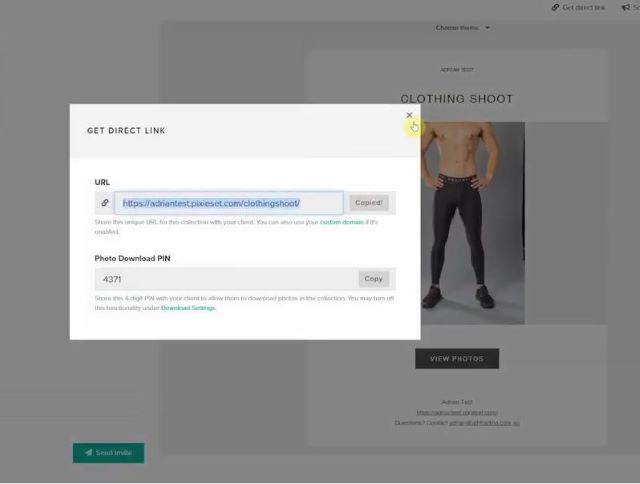The image size is (640, 484).
Task: Open the custom domain link
Action: pos(342,222)
